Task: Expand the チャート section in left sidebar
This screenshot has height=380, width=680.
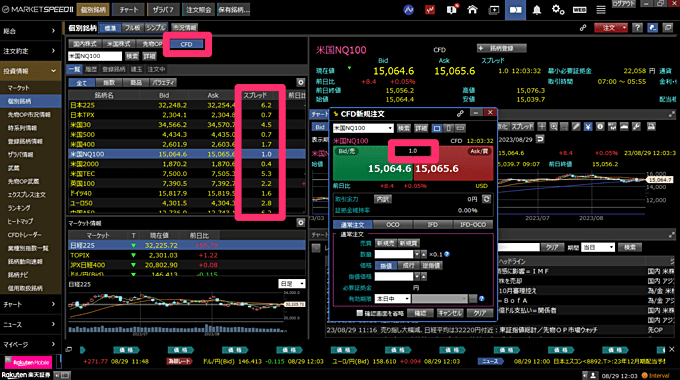Action: coord(30,305)
